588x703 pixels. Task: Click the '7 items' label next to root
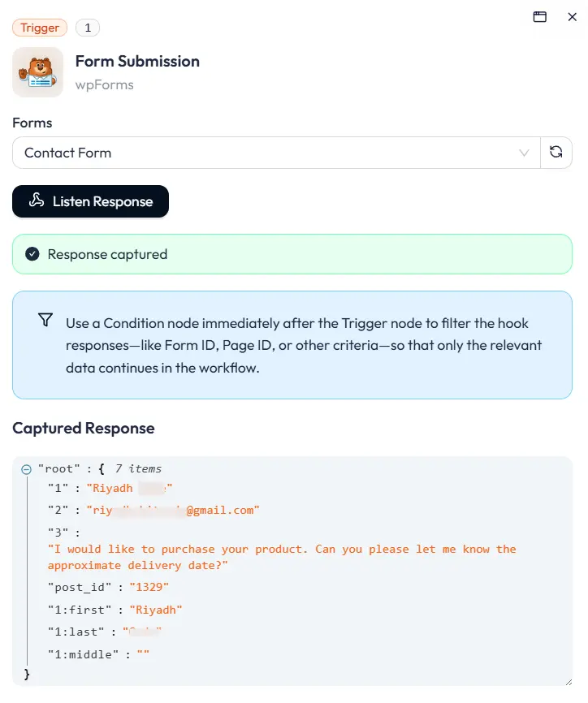137,468
